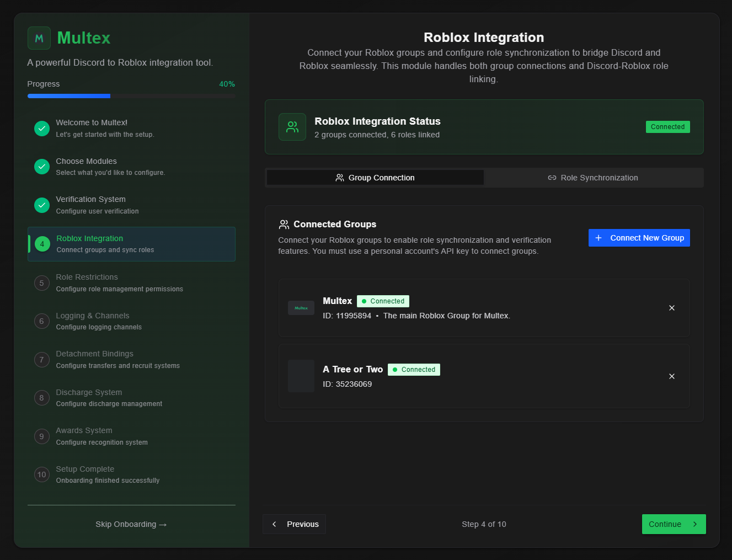Viewport: 732px width, 560px height.
Task: Click the step 4 number badge
Action: [x=42, y=244]
